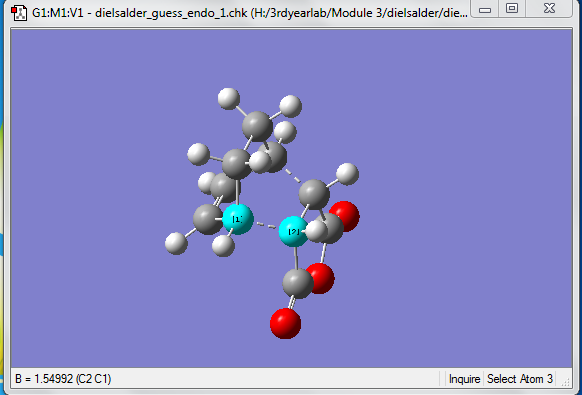Select the topmost gray bridging carbon atom
This screenshot has height=395, width=582.
coord(257,126)
